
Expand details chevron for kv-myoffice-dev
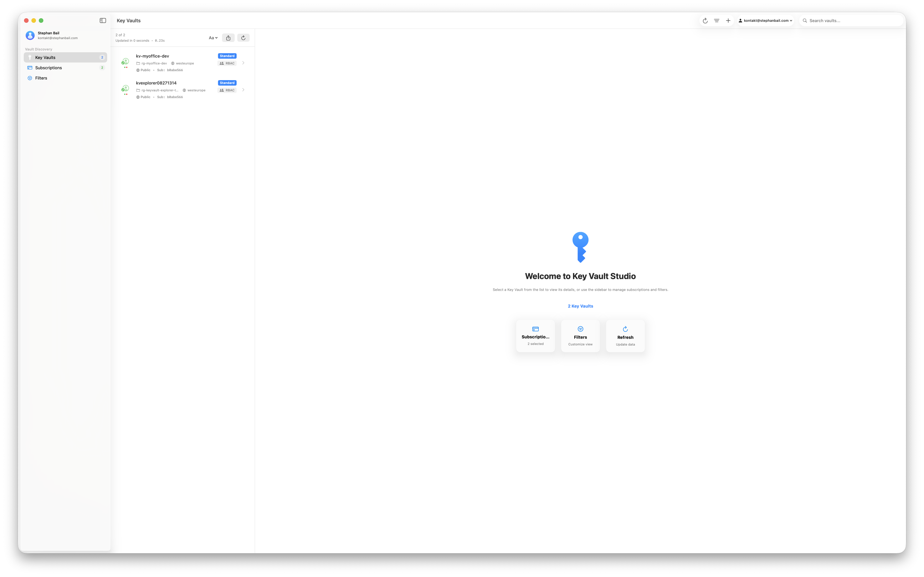click(243, 63)
